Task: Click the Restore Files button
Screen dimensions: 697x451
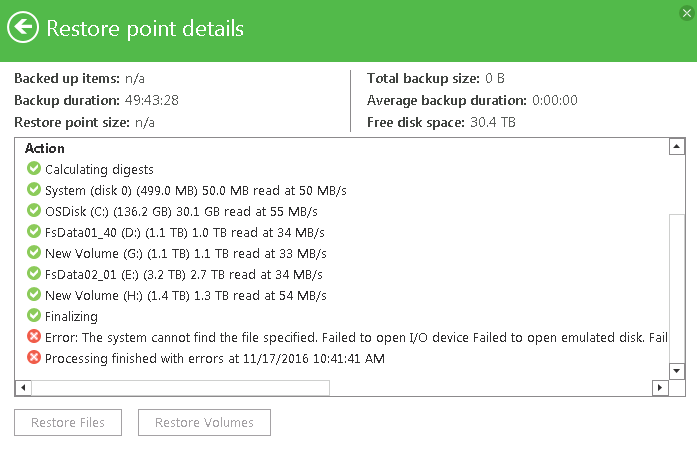Action: [x=68, y=422]
